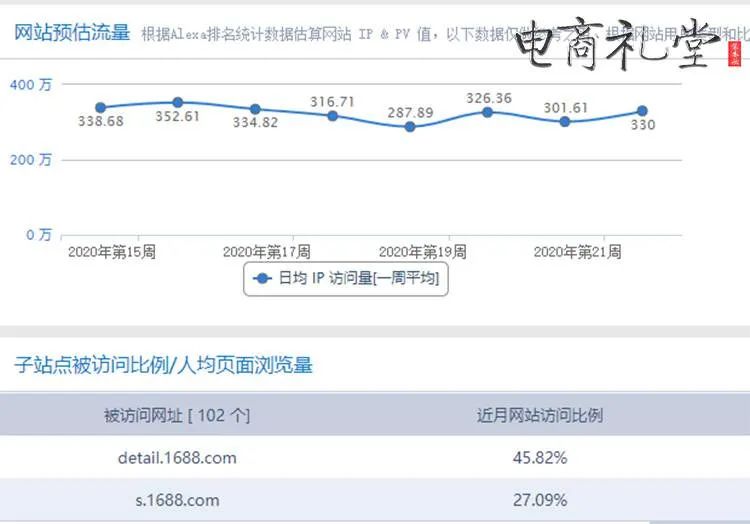
Task: Toggle the 日均 IP 访问量 legend series
Action: pos(346,278)
